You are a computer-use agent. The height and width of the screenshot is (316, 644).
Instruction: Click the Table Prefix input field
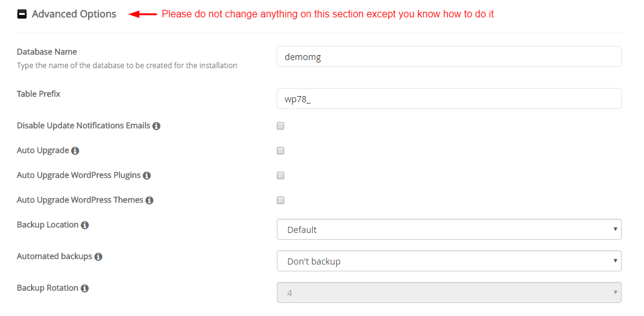[x=449, y=99]
